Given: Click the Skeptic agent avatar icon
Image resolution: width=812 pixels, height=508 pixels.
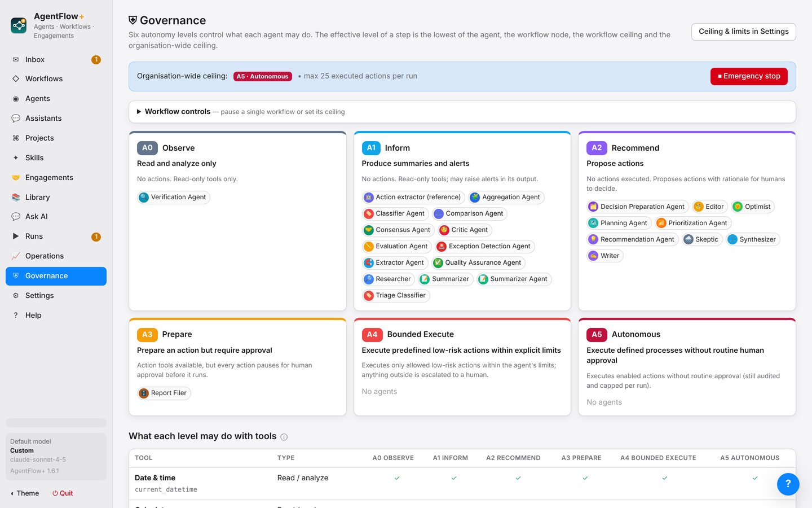Looking at the screenshot, I should click(689, 239).
